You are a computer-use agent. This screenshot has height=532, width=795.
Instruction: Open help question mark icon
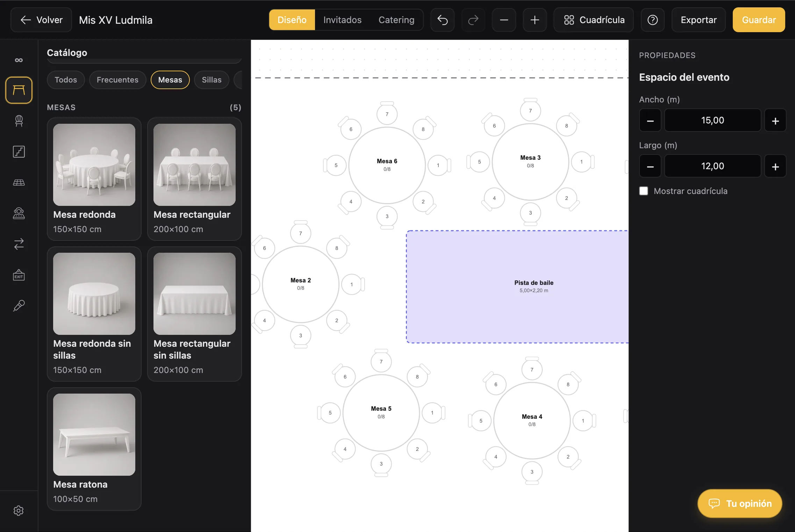653,20
